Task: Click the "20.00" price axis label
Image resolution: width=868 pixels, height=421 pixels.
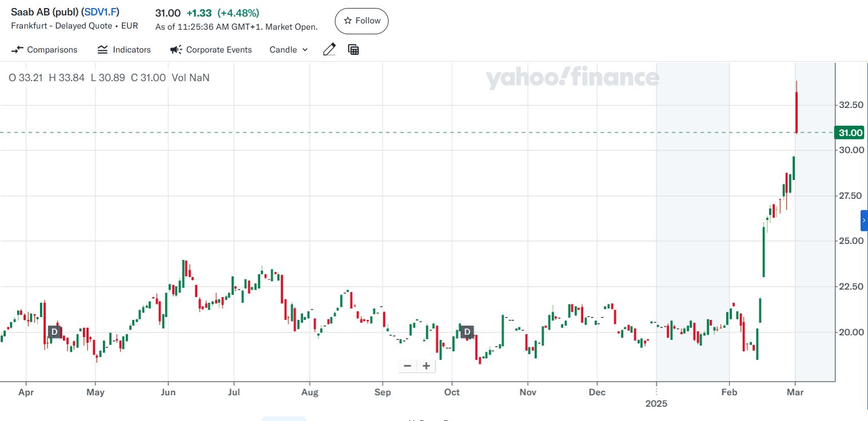Action: 851,332
